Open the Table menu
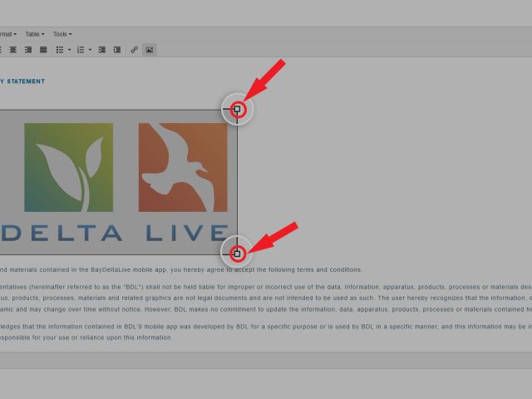 pos(35,34)
